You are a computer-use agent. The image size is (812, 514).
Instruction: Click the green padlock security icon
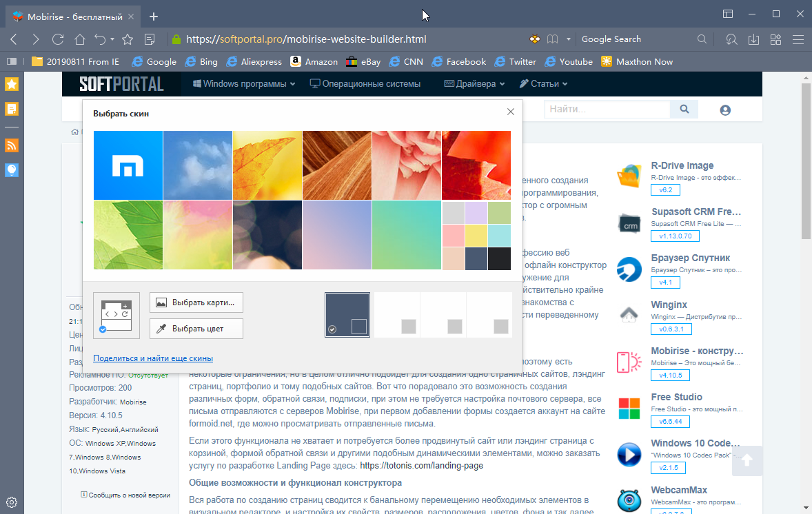(176, 39)
